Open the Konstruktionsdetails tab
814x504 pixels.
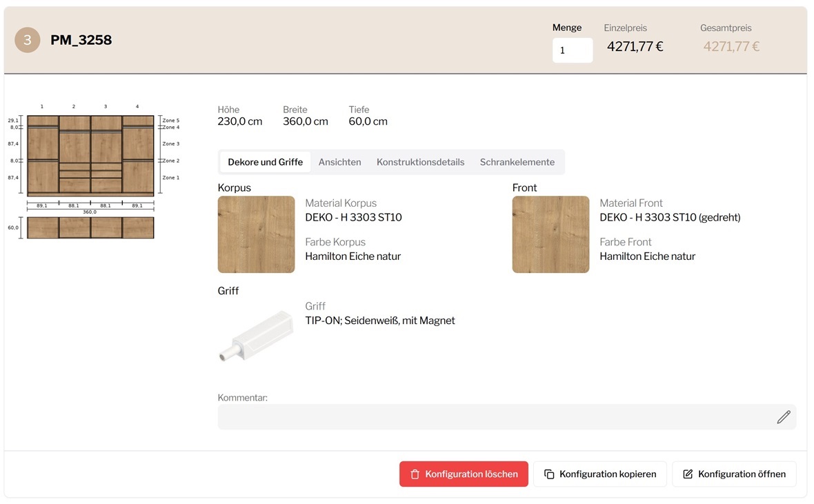click(x=421, y=162)
